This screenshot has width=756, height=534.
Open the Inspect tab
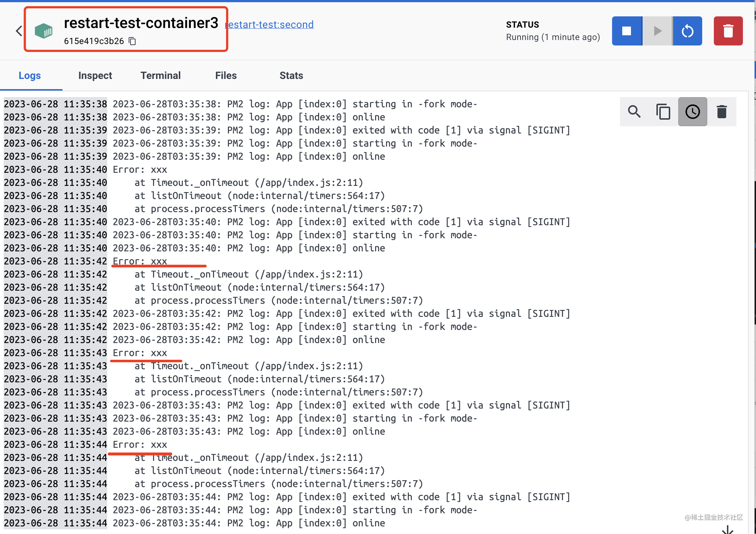(95, 75)
